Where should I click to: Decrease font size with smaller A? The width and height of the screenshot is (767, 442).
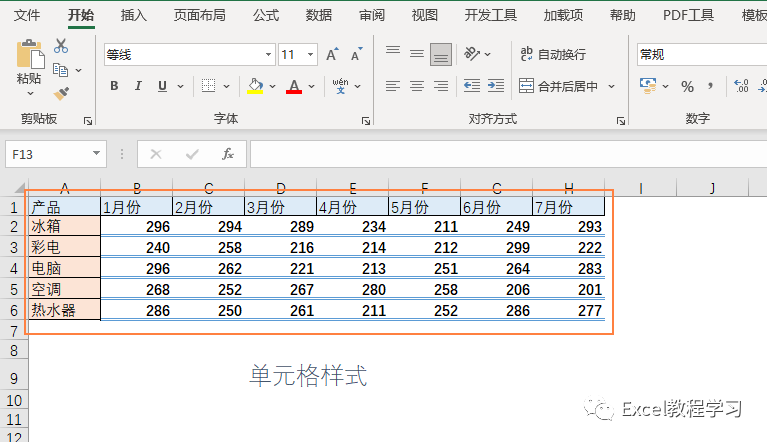pyautogui.click(x=357, y=54)
